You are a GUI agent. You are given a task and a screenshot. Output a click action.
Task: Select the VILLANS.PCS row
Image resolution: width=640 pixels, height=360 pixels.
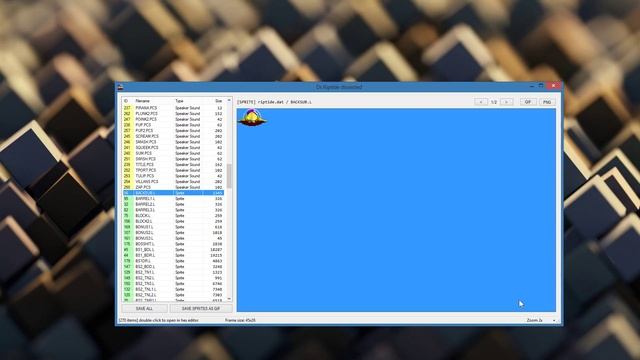coord(173,182)
